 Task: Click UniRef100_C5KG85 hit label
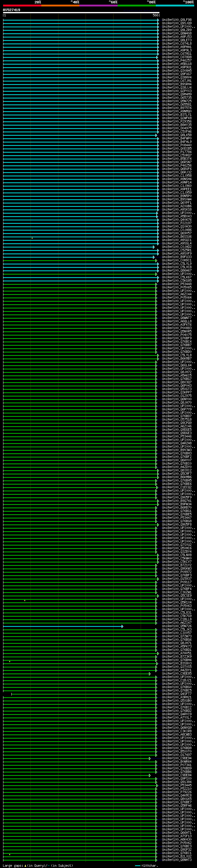pos(177,281)
